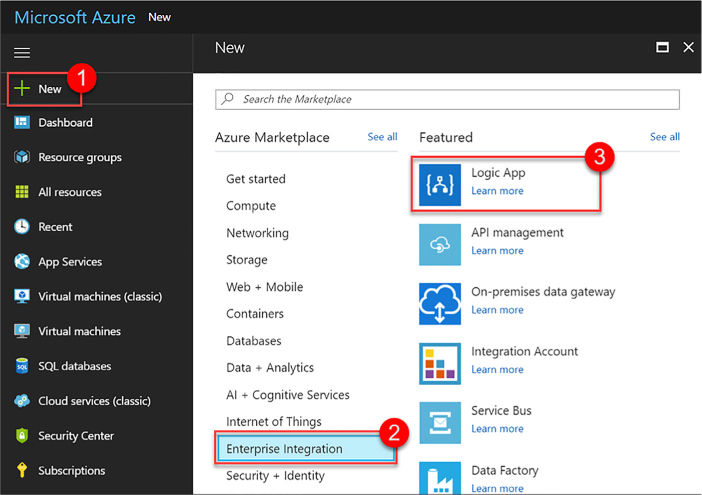Click Learn more under Service Bus
Image resolution: width=702 pixels, height=495 pixels.
pos(497,429)
